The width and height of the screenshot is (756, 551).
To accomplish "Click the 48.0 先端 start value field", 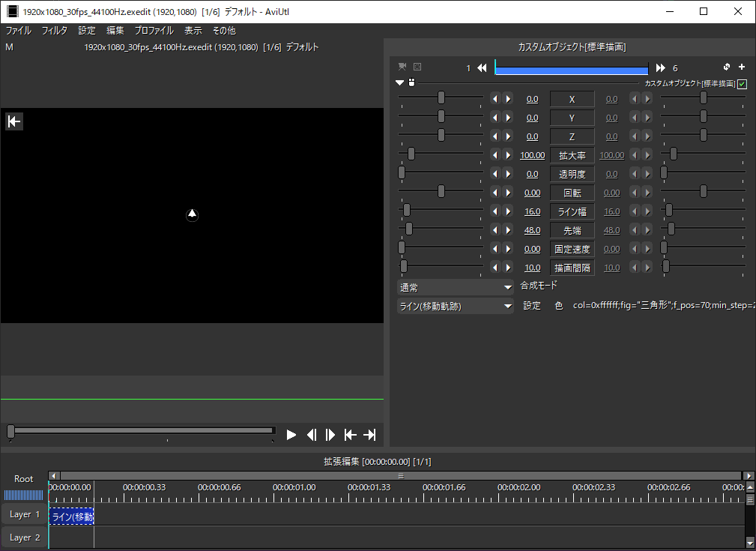I will (532, 230).
